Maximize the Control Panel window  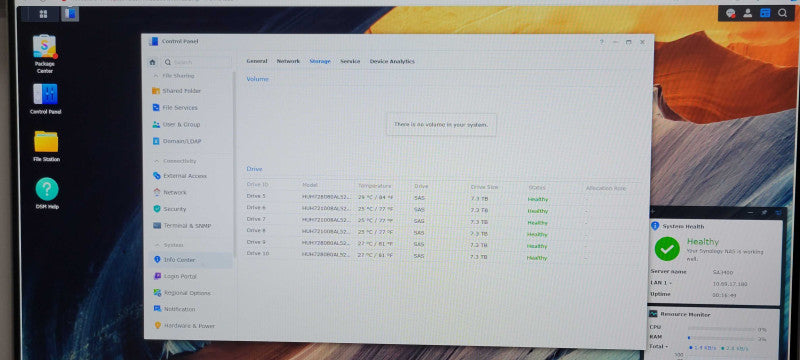click(x=629, y=42)
